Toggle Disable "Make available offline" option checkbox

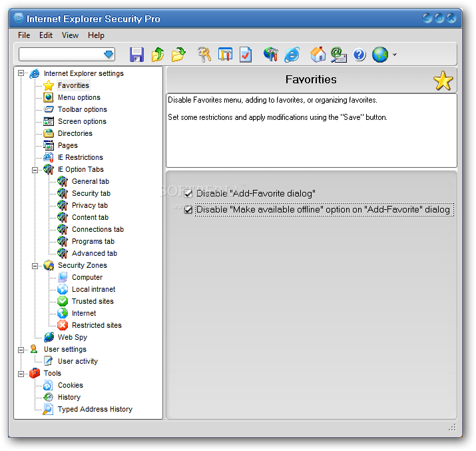click(x=188, y=210)
